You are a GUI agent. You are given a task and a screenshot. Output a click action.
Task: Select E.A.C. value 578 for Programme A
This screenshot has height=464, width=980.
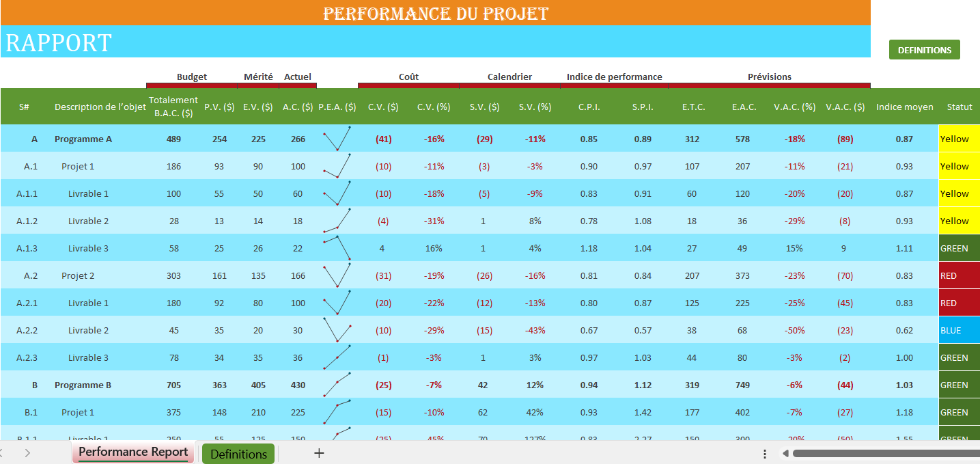coord(742,139)
